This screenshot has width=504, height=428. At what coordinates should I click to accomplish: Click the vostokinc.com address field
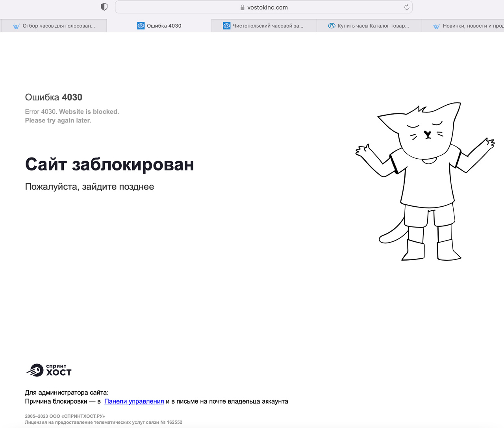(x=268, y=7)
